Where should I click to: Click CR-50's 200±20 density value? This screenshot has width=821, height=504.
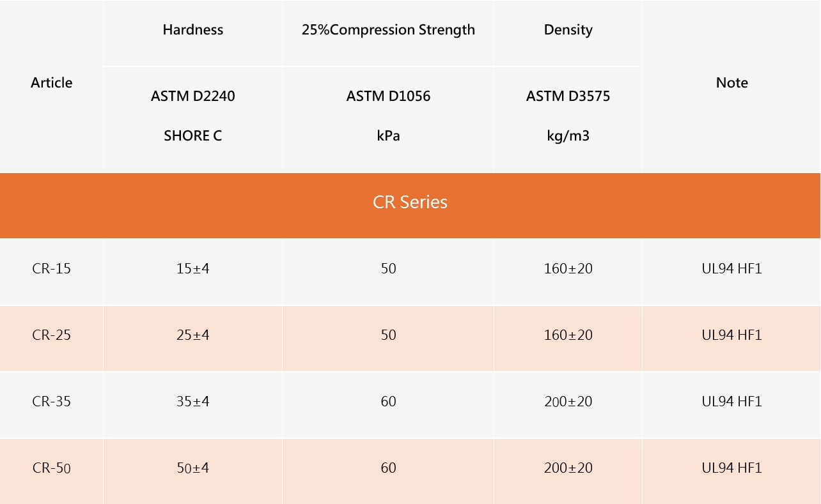click(568, 468)
